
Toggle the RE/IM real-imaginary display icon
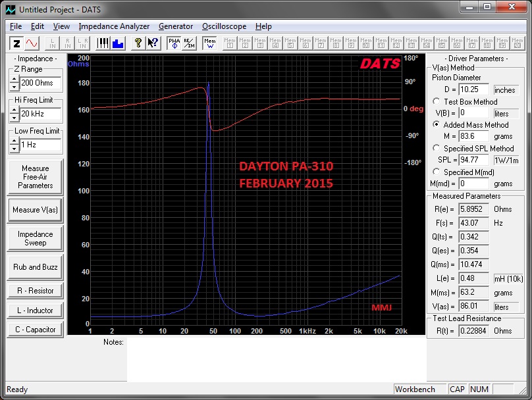click(190, 43)
